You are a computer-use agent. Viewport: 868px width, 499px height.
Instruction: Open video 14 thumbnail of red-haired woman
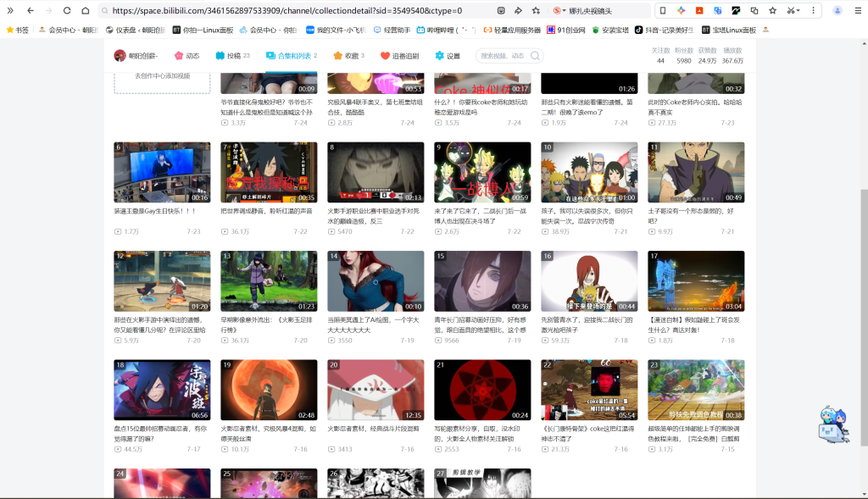click(376, 281)
